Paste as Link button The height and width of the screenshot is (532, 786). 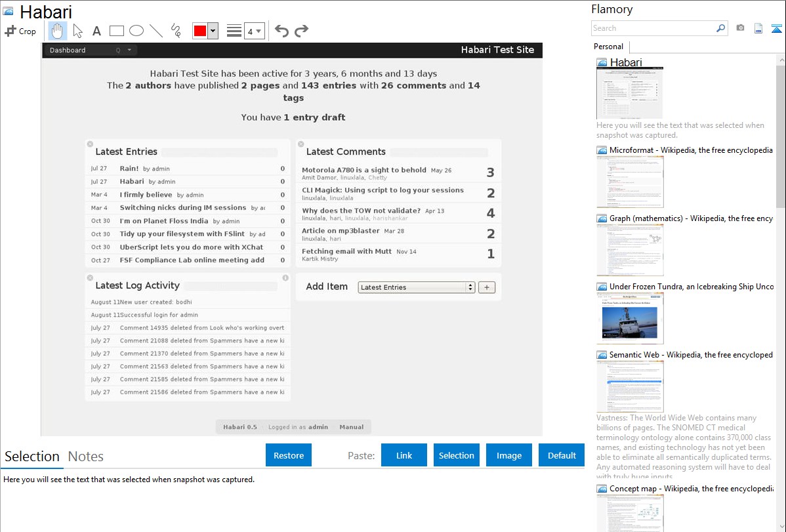coord(404,455)
